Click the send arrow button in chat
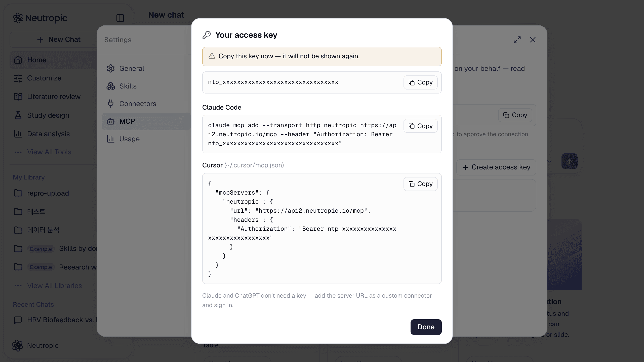This screenshot has height=362, width=644. 569,161
